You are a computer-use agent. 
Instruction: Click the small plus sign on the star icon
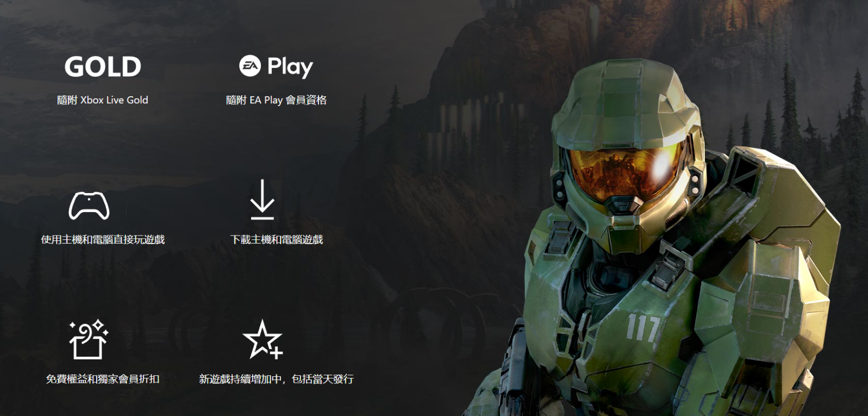click(x=276, y=353)
